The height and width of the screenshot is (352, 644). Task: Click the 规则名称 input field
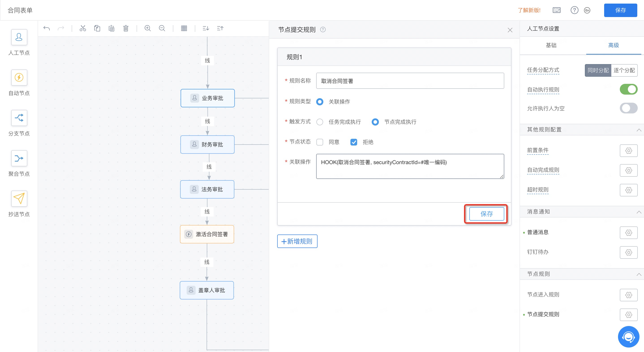pyautogui.click(x=410, y=81)
